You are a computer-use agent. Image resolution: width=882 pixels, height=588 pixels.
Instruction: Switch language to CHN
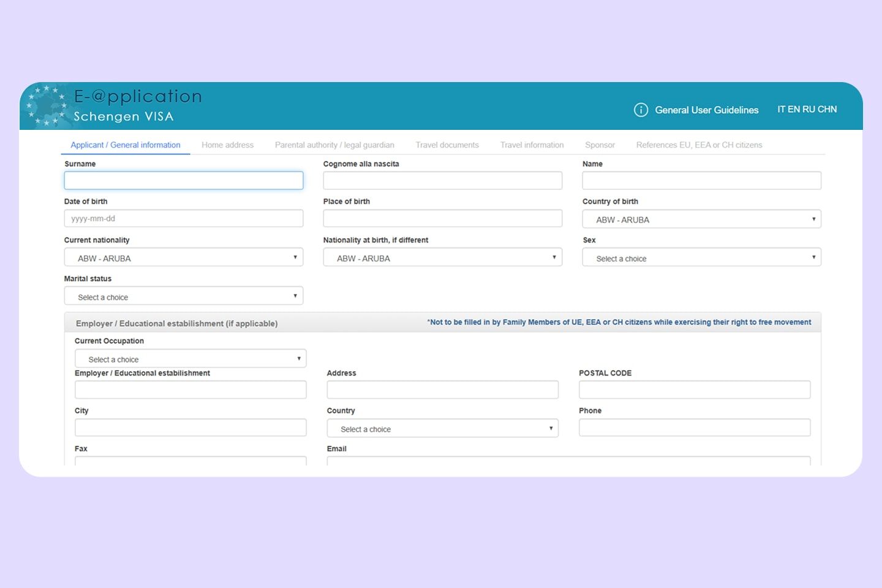click(827, 109)
